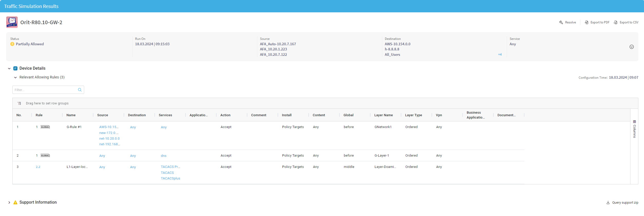Collapse the Relevant Allowing Rules list
Viewport: 644px width, 216px height.
(15, 77)
